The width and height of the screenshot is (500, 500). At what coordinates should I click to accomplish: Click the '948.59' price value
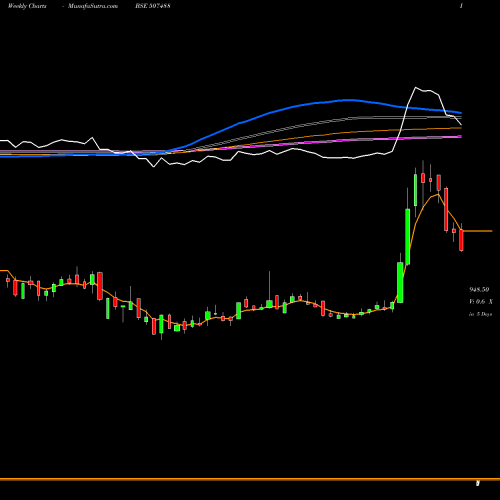tap(479, 289)
